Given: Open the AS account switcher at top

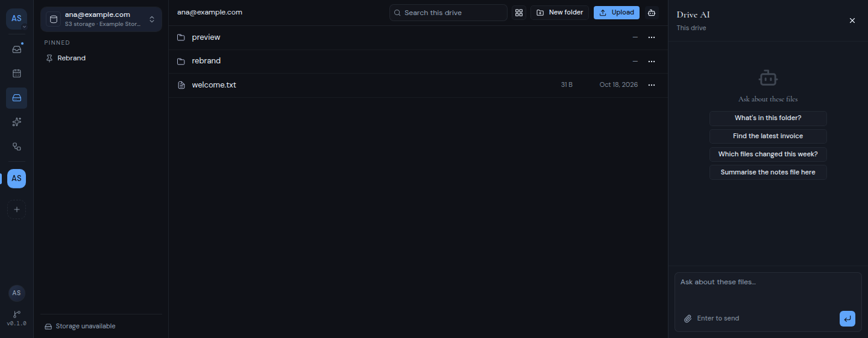Looking at the screenshot, I should pos(16,19).
